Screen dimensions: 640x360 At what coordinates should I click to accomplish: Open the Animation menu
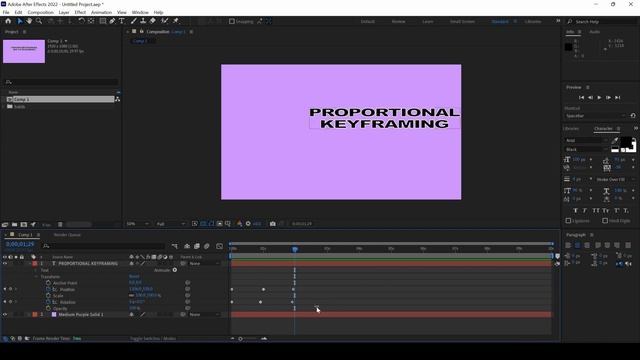pyautogui.click(x=101, y=13)
